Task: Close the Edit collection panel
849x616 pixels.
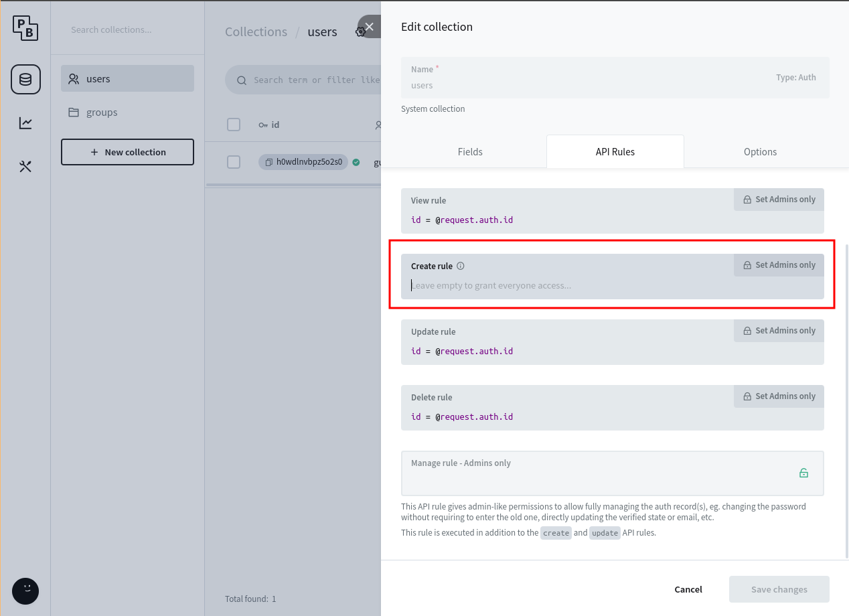Action: (x=369, y=27)
